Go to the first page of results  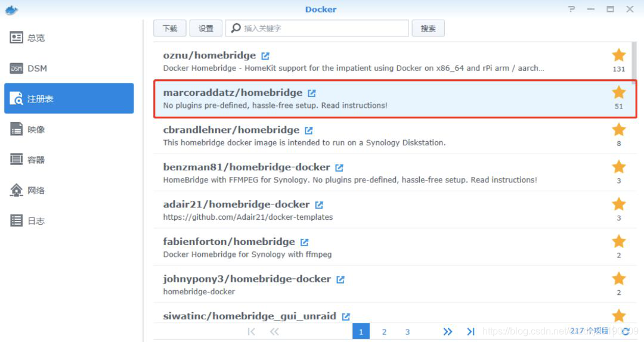(252, 332)
